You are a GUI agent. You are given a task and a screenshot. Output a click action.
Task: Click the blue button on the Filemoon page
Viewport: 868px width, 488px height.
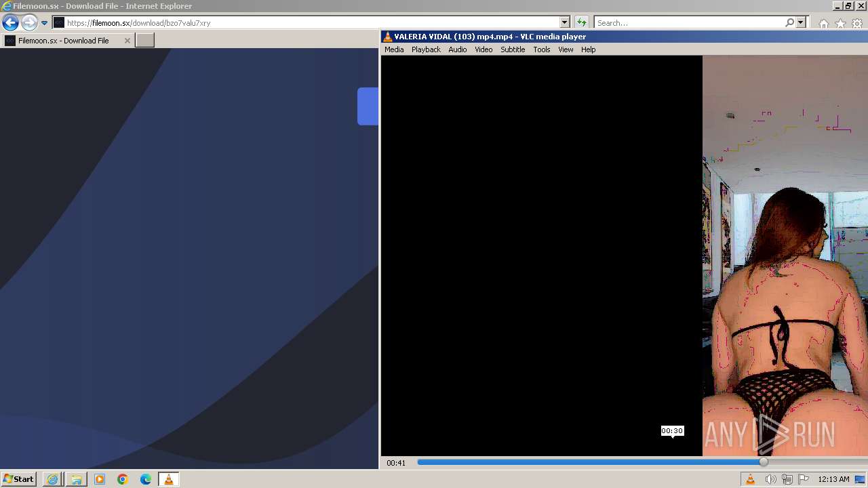[x=368, y=106]
